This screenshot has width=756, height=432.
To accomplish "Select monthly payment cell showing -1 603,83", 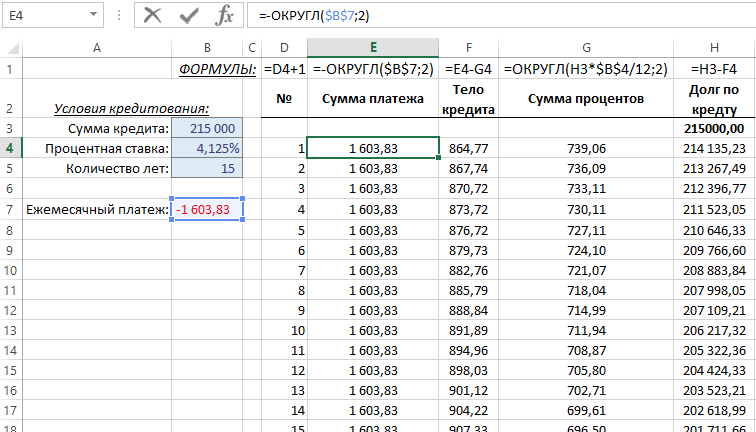I will [206, 210].
